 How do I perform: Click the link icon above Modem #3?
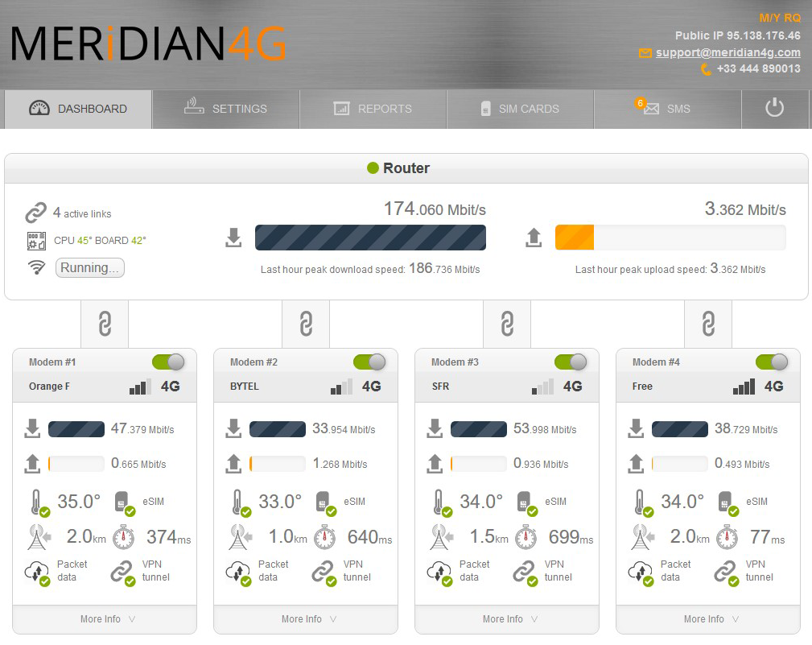click(x=507, y=324)
